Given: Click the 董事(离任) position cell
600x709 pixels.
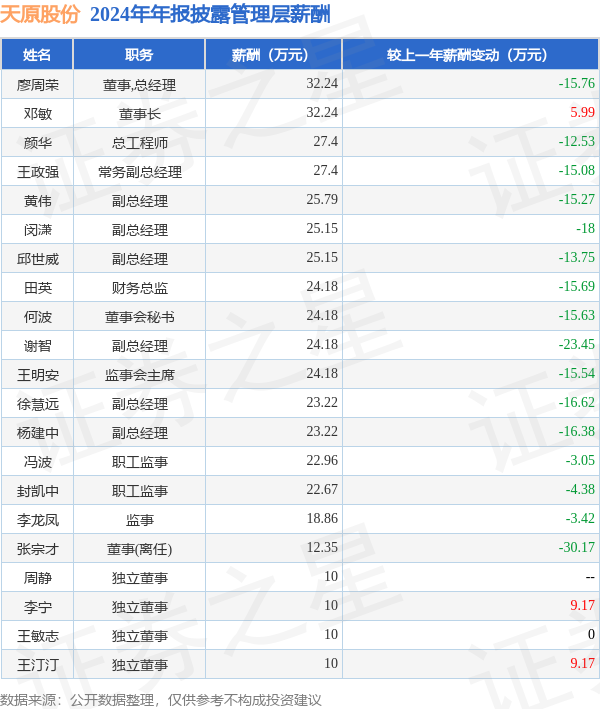Looking at the screenshot, I should [x=139, y=548].
